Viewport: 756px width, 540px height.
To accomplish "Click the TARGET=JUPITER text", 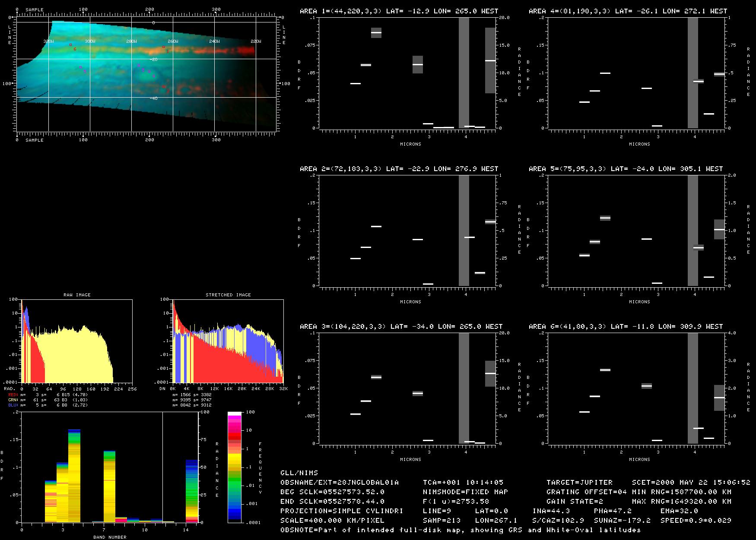I will coord(579,482).
